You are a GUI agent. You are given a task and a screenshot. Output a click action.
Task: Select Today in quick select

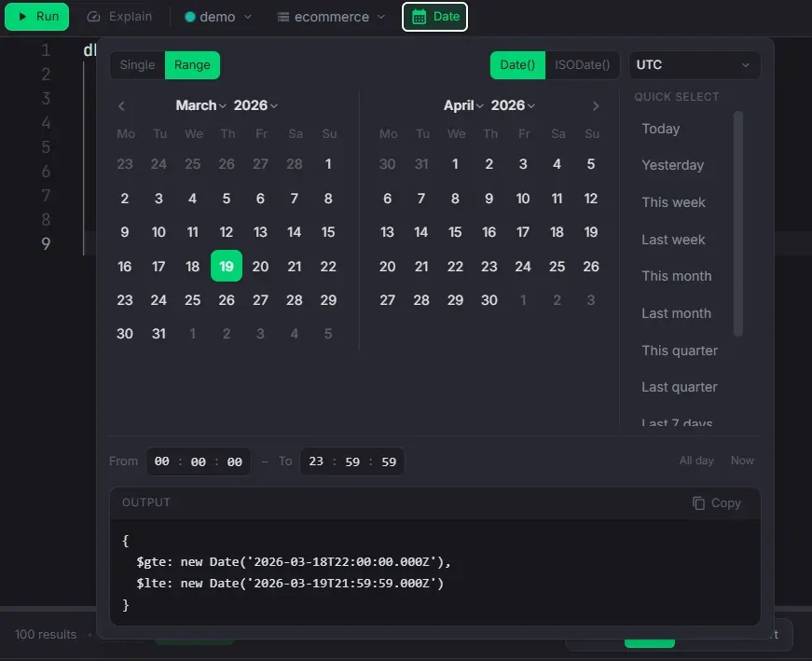(x=660, y=129)
